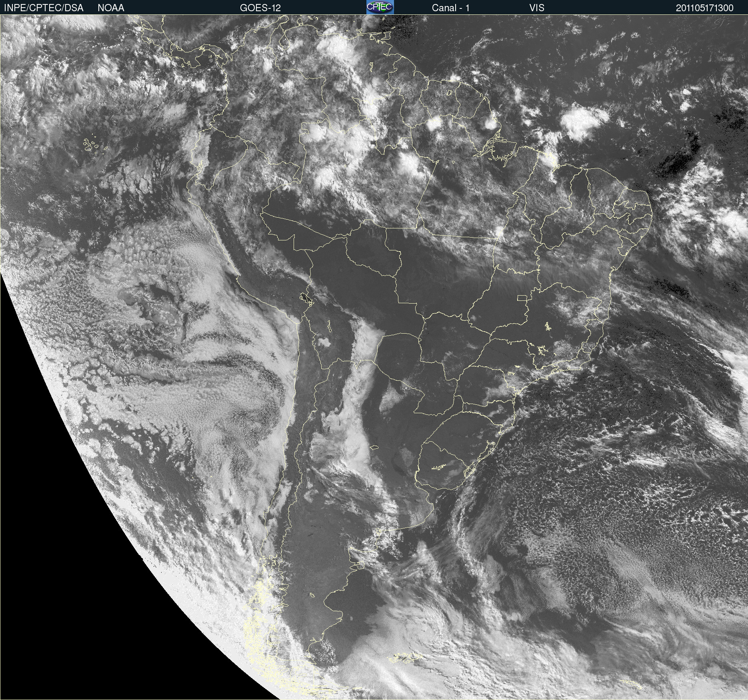
Task: Click the NOAA label in the header
Action: (111, 8)
